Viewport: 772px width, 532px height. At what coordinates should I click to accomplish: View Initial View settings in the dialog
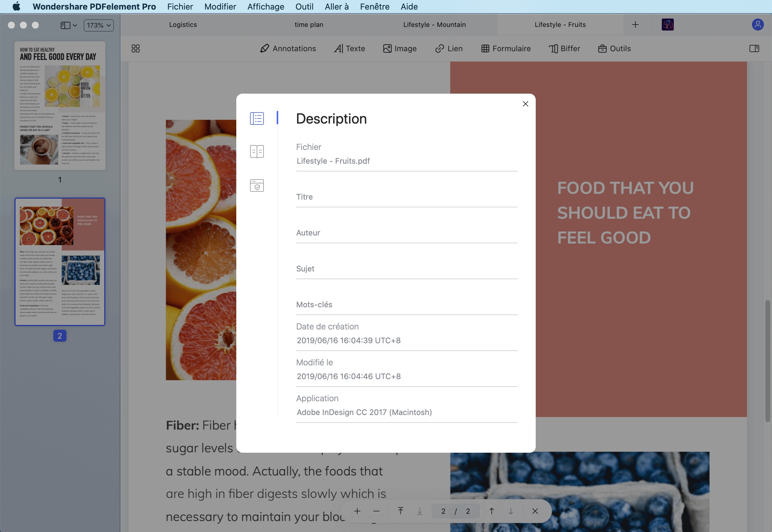click(257, 151)
